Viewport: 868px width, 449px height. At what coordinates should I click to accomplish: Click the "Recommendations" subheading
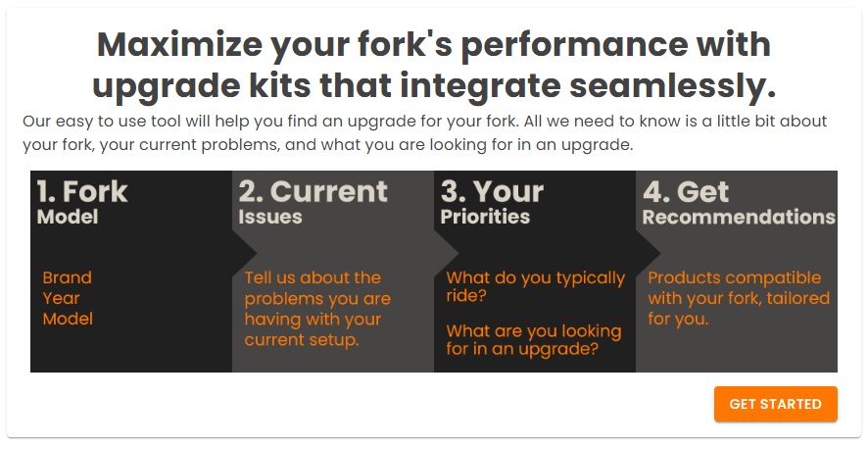739,217
